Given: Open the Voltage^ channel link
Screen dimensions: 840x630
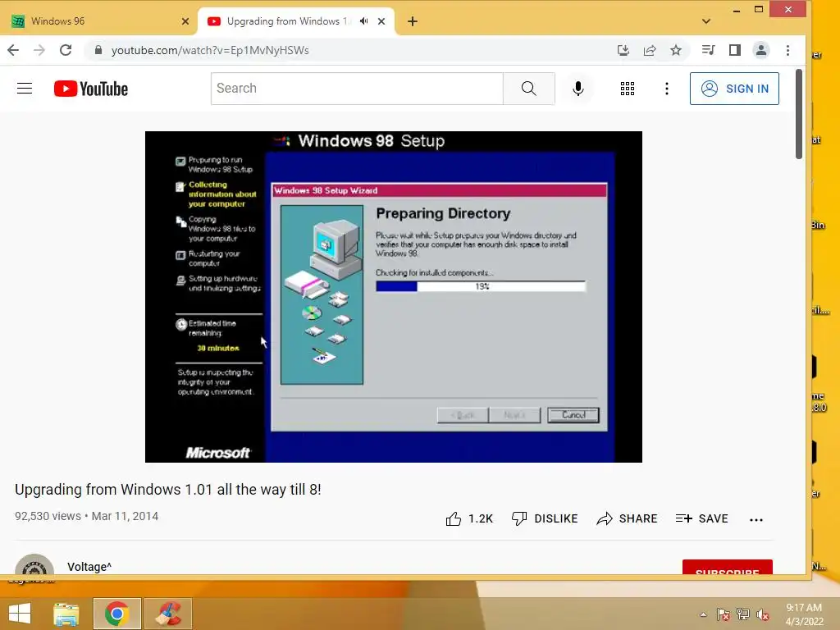Looking at the screenshot, I should pos(89,567).
